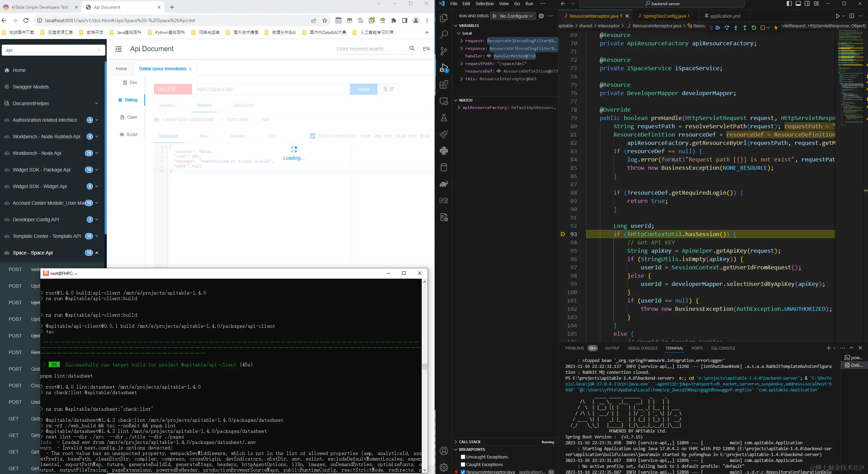Expand CALL STACK section
Screen dimensions: 868x474
(456, 442)
